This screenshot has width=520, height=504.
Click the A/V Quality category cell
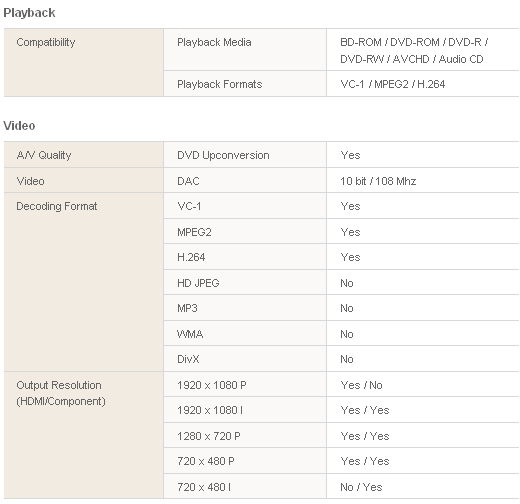84,155
